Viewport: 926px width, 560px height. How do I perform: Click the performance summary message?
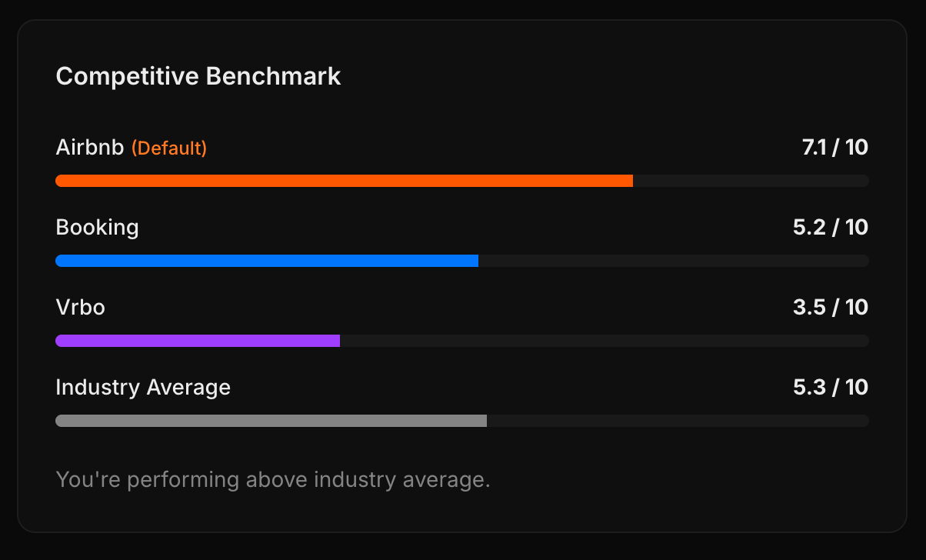pyautogui.click(x=272, y=478)
